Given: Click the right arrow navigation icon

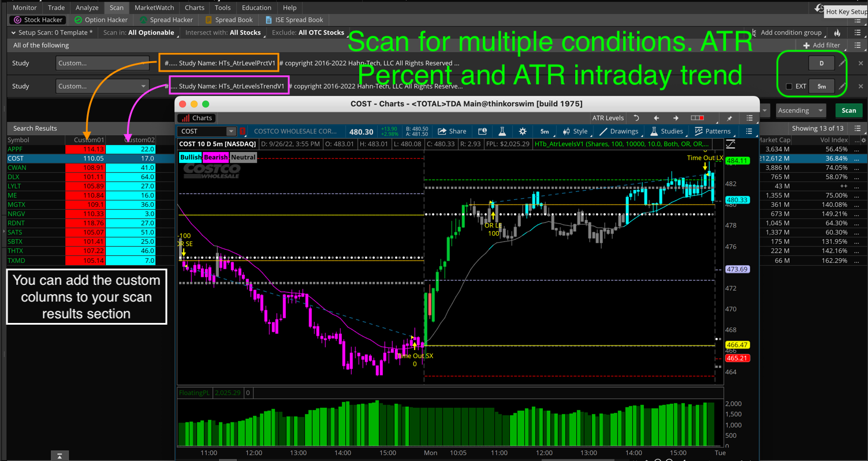Looking at the screenshot, I should click(x=676, y=118).
